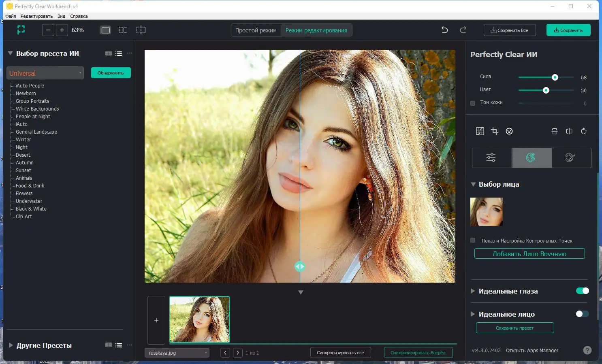The height and width of the screenshot is (364, 602).
Task: Switch to Режим редактирования tab
Action: point(316,30)
